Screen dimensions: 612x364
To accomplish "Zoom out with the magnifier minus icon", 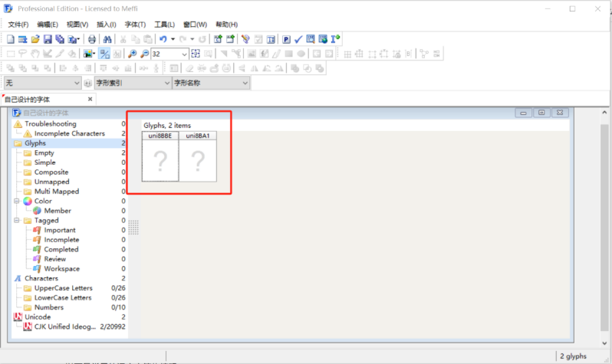I will click(x=145, y=54).
